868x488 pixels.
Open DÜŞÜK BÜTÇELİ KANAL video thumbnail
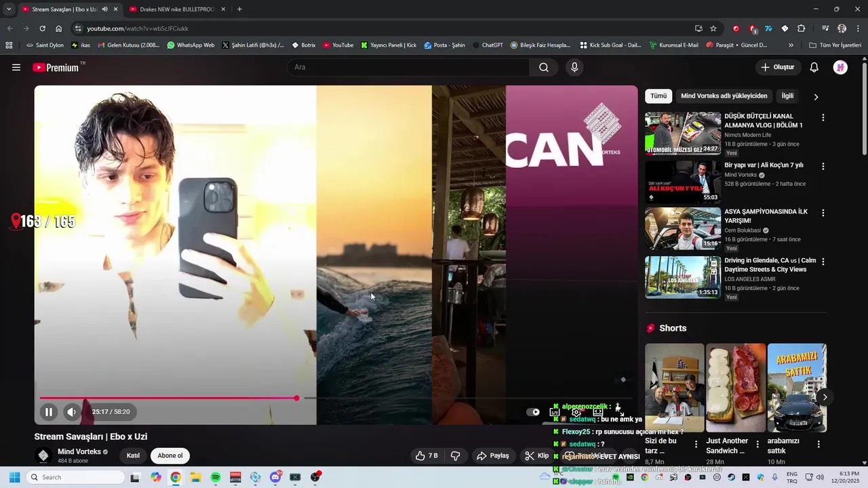[683, 134]
